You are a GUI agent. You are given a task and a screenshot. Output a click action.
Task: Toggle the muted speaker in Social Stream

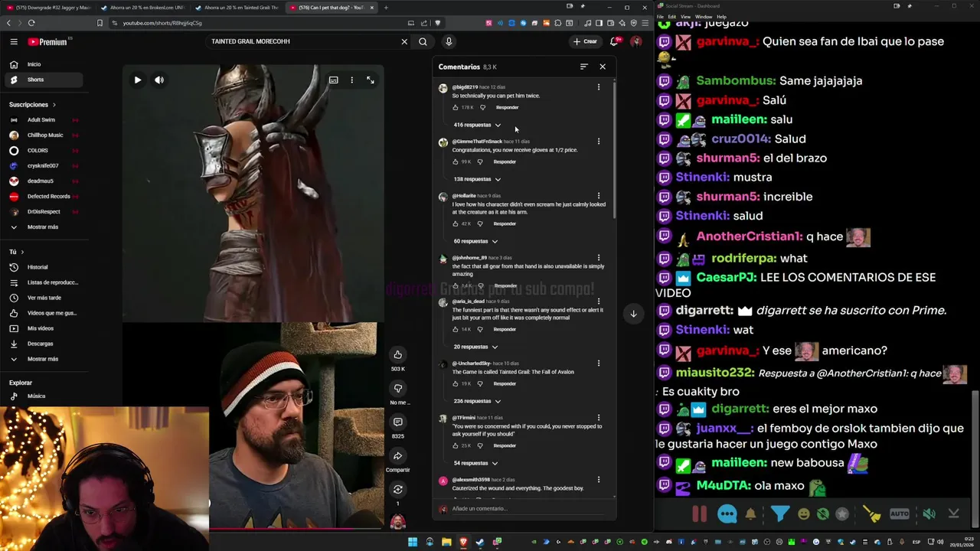(929, 514)
